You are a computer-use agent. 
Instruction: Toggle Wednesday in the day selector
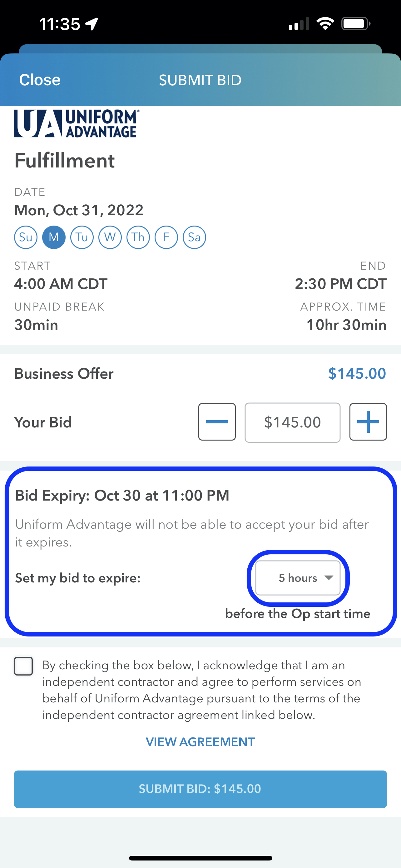110,237
